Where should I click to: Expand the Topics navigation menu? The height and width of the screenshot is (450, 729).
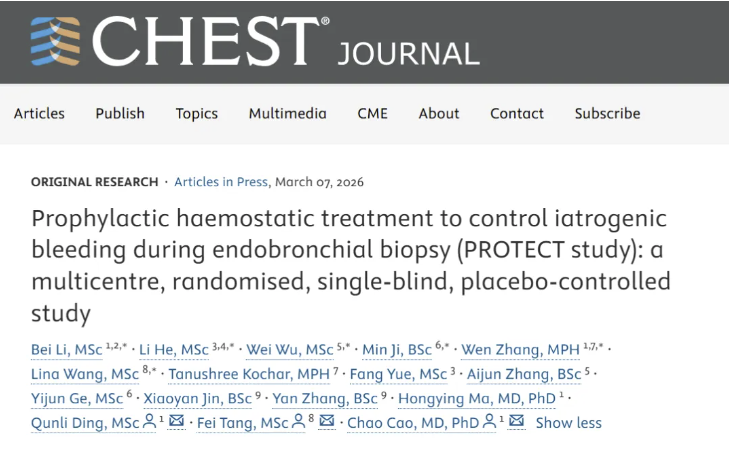197,113
